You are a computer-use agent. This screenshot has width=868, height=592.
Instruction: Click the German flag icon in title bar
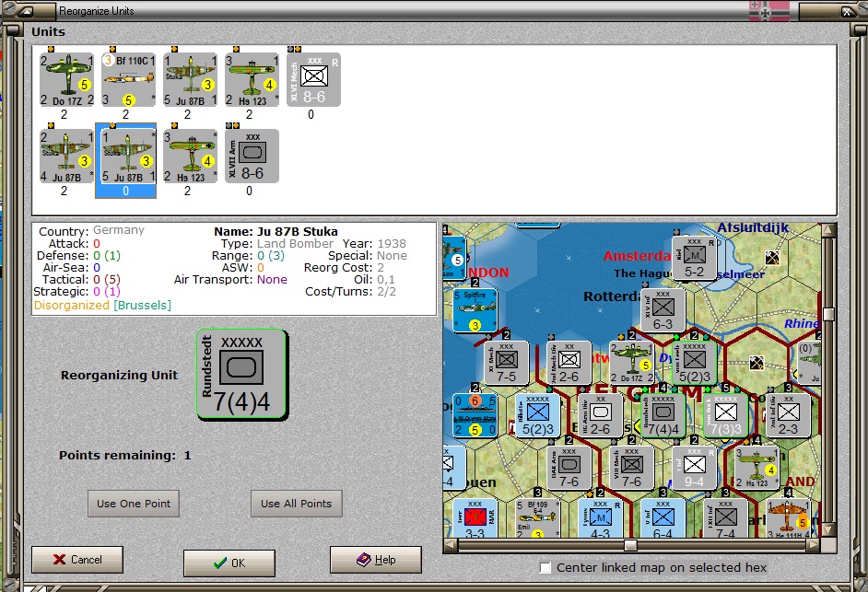point(768,10)
